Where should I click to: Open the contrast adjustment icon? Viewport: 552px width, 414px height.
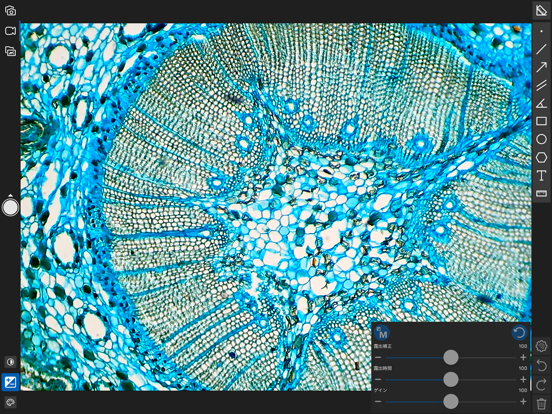click(x=10, y=362)
